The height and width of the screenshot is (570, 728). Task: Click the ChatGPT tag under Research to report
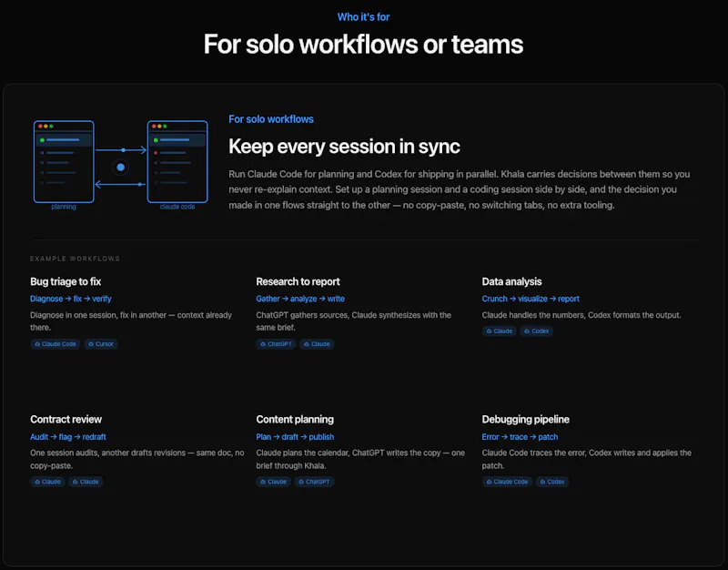click(276, 344)
